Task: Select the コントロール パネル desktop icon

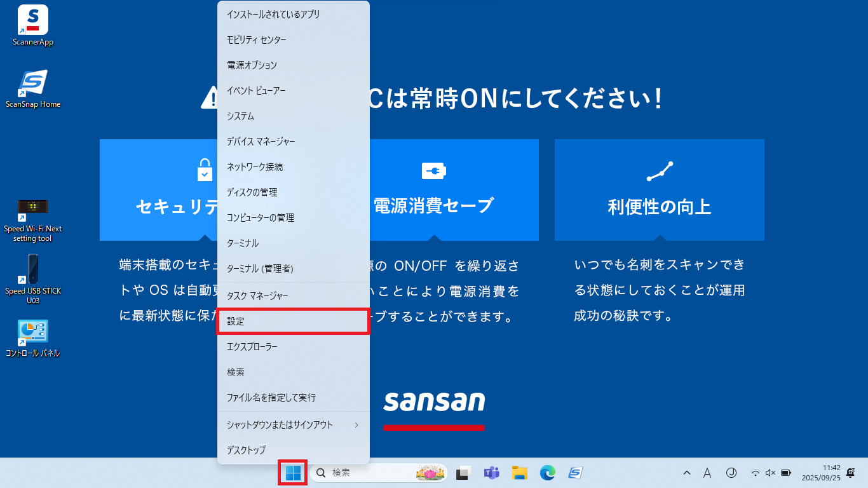Action: point(33,339)
